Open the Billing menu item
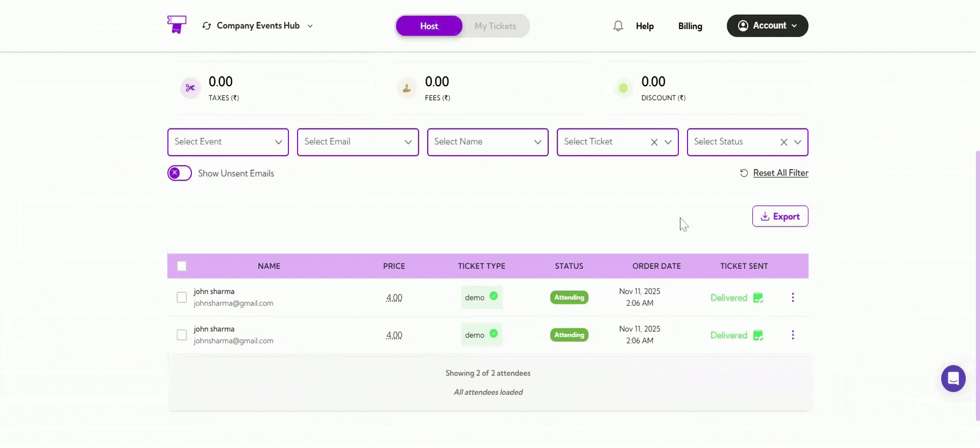Image resolution: width=980 pixels, height=448 pixels. [690, 26]
